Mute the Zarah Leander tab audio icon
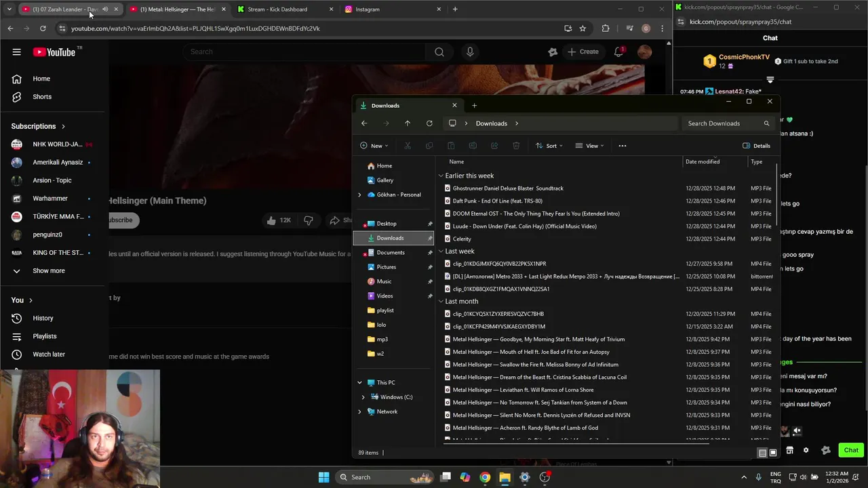 click(105, 9)
